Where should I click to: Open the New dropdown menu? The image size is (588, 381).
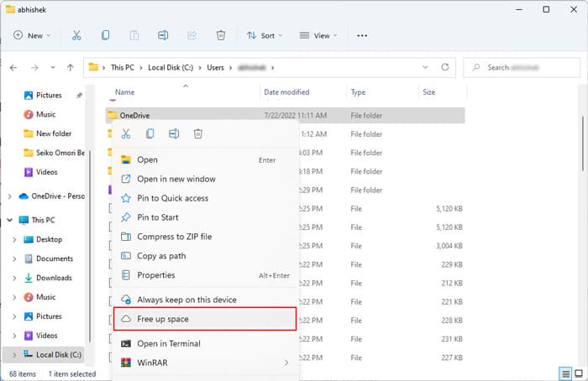pos(32,35)
